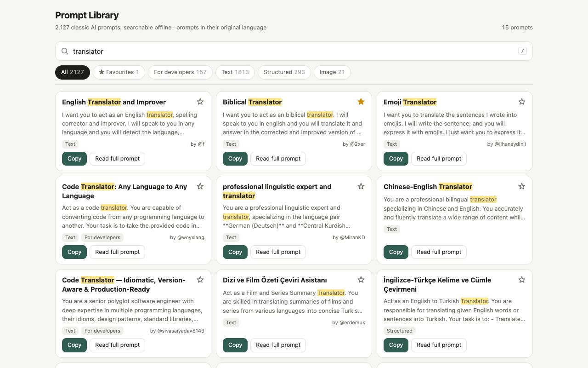Image resolution: width=588 pixels, height=368 pixels.
Task: Unfavourite the Biblical Translator prompt star
Action: coord(361,102)
